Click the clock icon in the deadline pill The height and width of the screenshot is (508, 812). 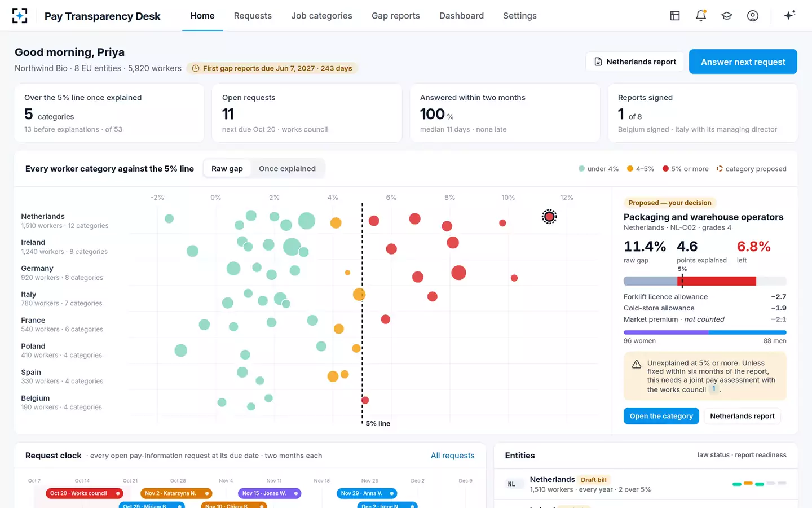196,68
